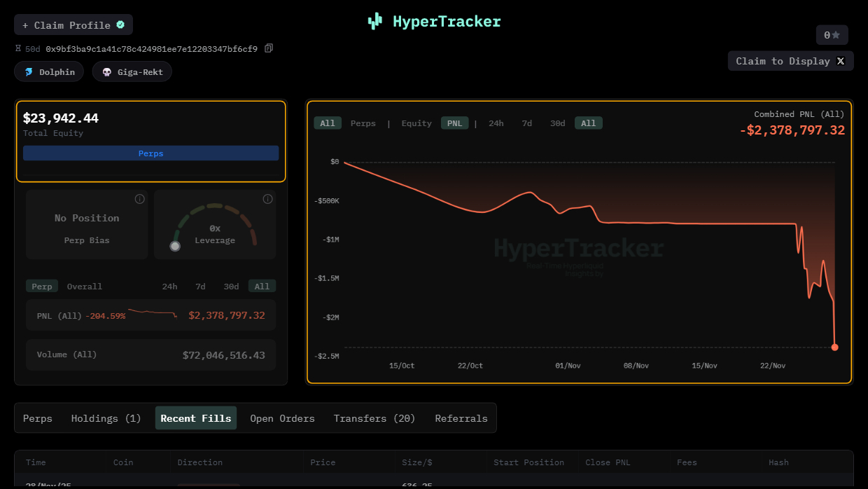Click the favorite star counter
The image size is (868, 489).
point(832,35)
